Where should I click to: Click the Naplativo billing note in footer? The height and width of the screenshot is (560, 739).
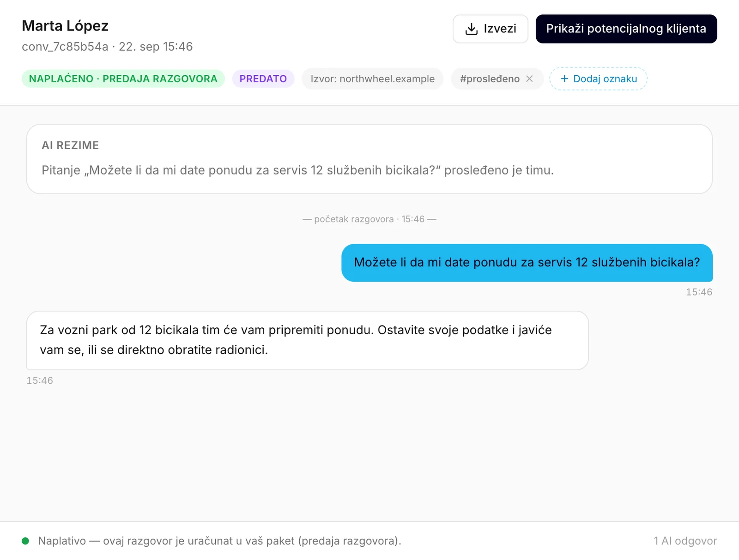click(x=219, y=541)
